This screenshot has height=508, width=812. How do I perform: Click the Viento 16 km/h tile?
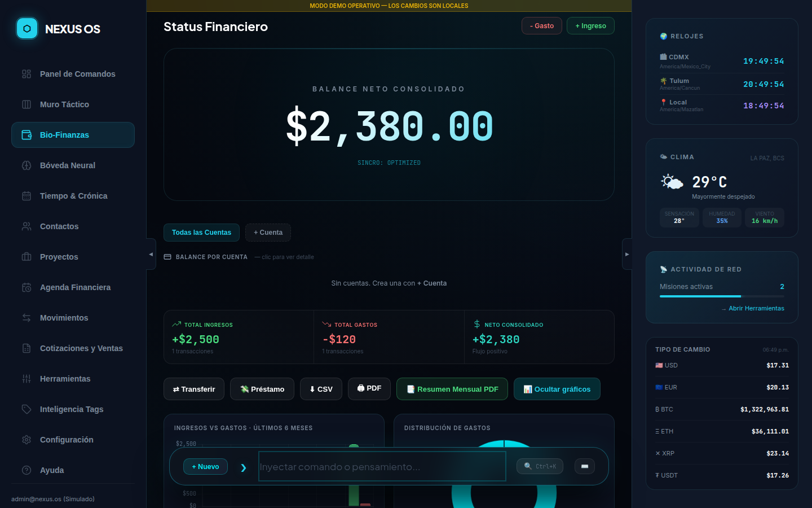click(x=765, y=217)
